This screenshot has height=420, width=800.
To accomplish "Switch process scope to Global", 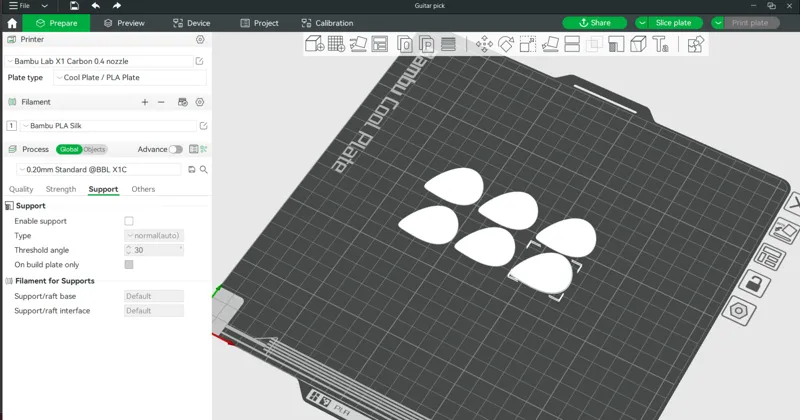I will pos(69,149).
